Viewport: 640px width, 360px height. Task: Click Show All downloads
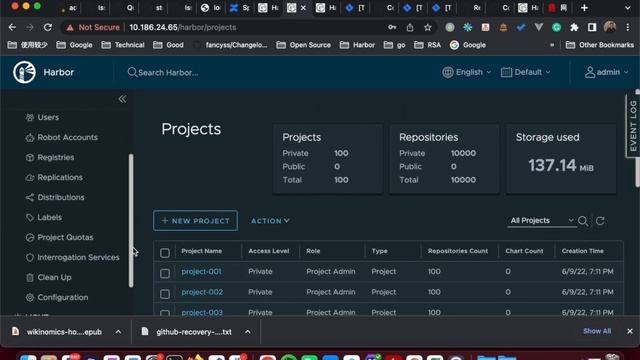coord(597,331)
